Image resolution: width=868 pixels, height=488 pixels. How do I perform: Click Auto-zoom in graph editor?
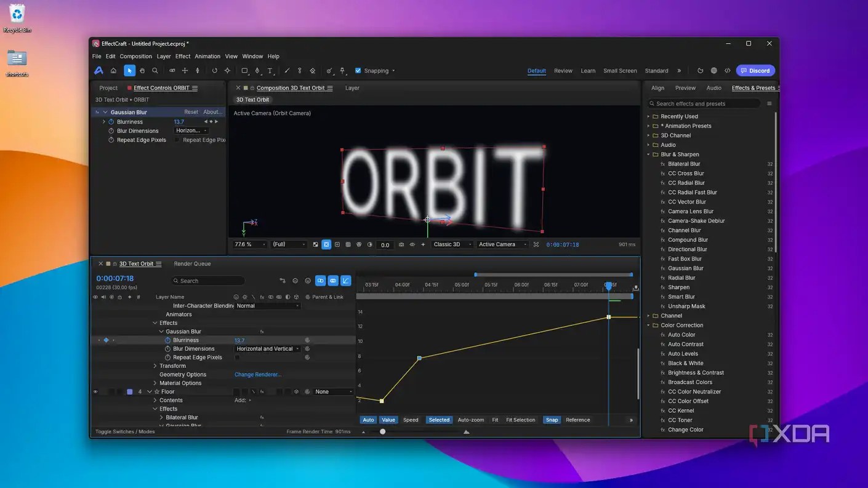[x=471, y=420]
